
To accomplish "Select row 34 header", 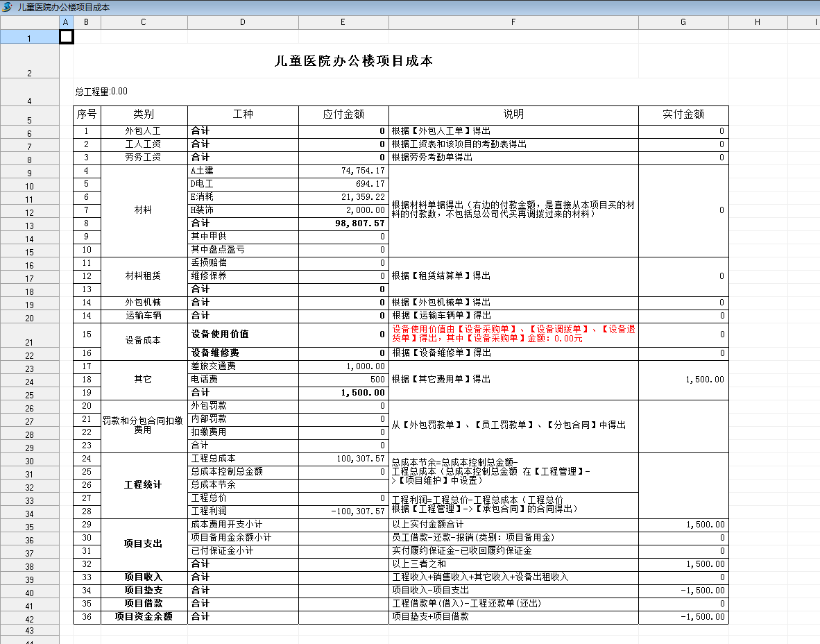I will click(x=29, y=514).
